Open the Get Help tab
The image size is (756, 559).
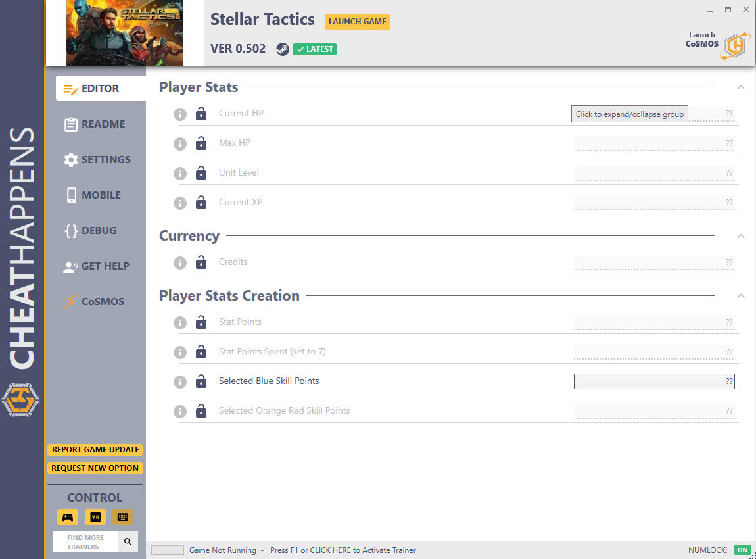pos(97,266)
